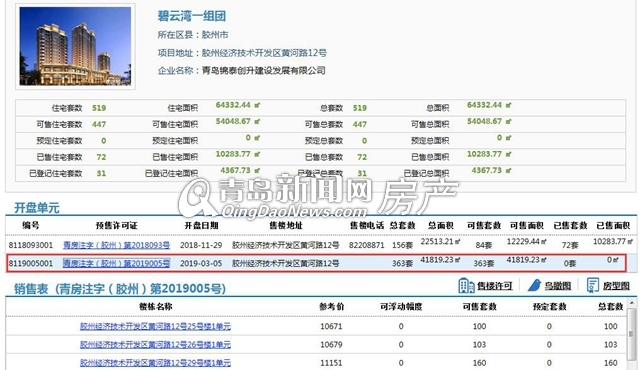Viewport: 640px width, 370px height.
Task: Click the 156套 total units cell
Action: point(402,245)
